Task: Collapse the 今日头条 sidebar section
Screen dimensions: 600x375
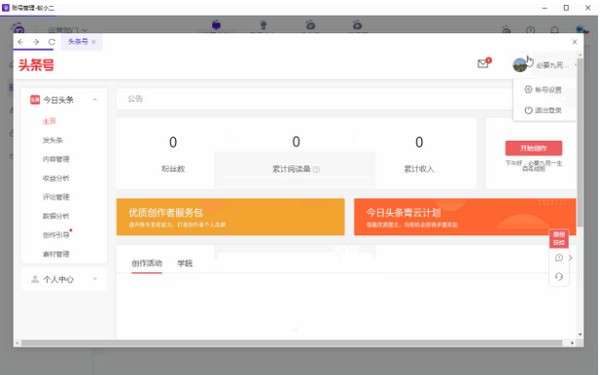Action: [95, 100]
